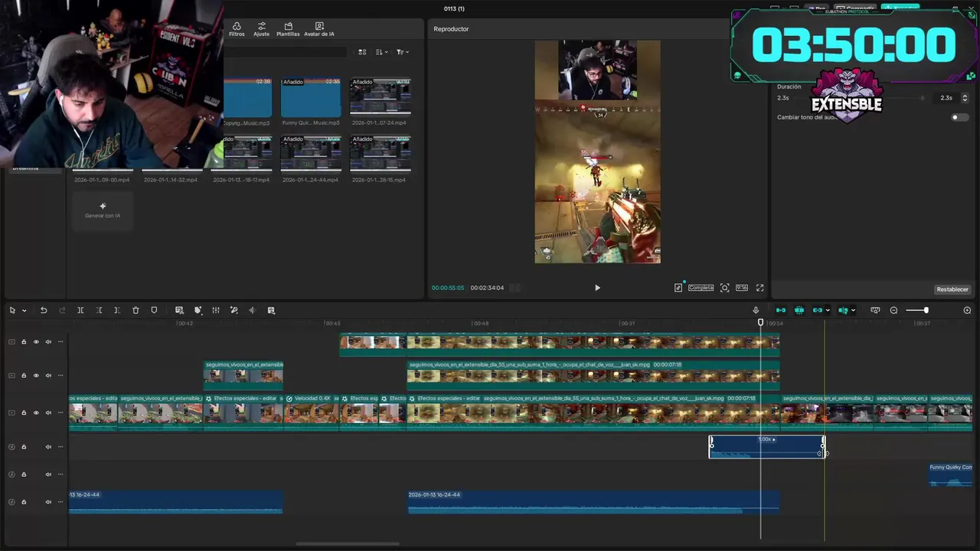Open the Filtros tab
Screen dimensions: 980x551
tap(237, 29)
